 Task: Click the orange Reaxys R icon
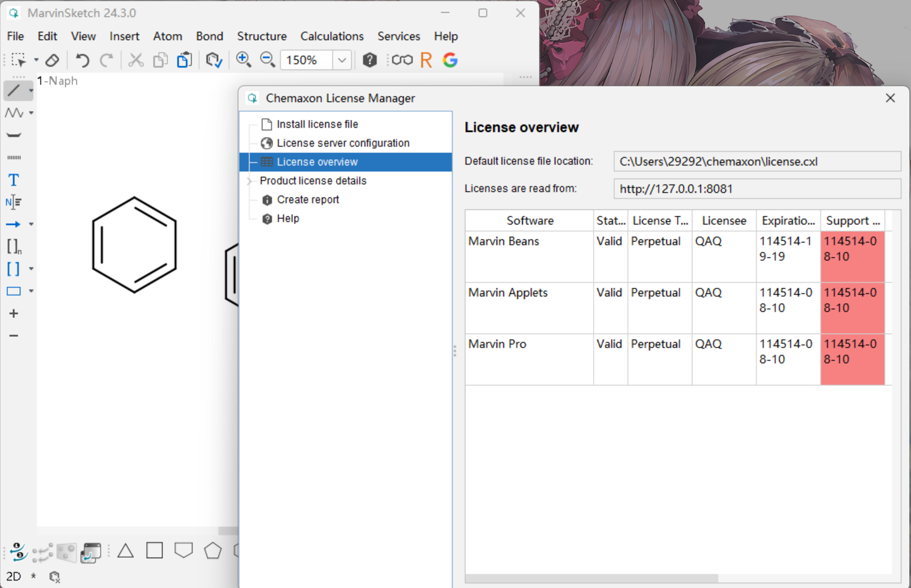coord(426,60)
